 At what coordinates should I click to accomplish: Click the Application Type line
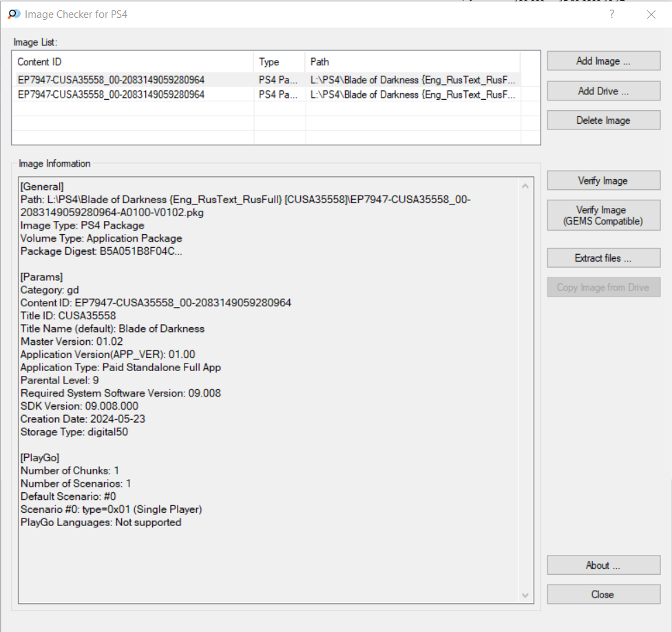[x=121, y=367]
